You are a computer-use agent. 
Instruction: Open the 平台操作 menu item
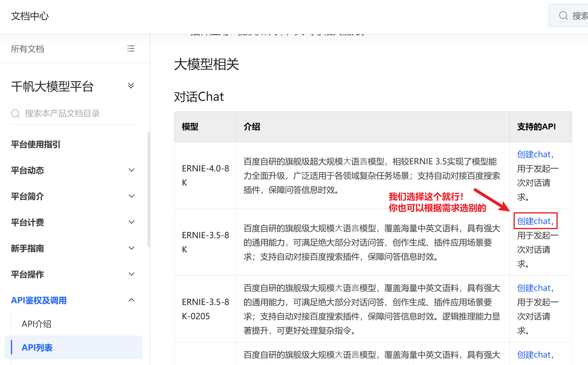(27, 275)
